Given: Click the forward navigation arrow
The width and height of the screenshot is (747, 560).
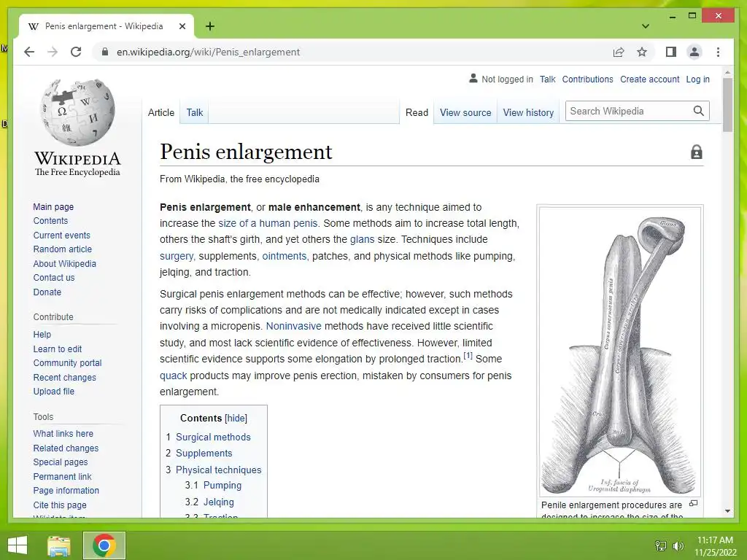Looking at the screenshot, I should [53, 52].
